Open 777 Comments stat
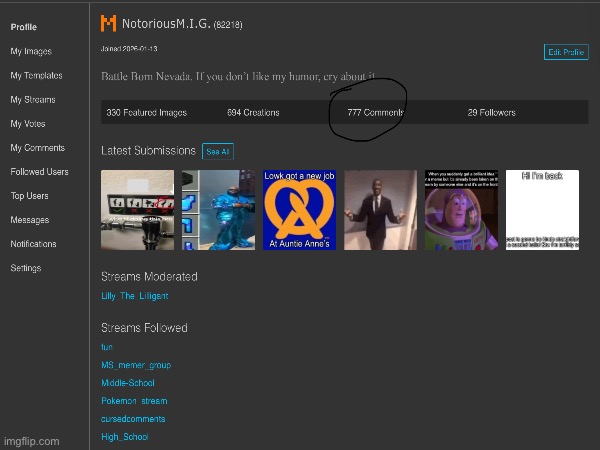 click(x=376, y=112)
